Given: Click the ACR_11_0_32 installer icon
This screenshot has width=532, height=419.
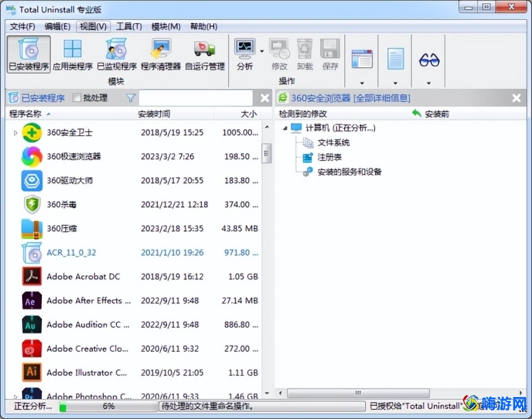Looking at the screenshot, I should point(32,253).
